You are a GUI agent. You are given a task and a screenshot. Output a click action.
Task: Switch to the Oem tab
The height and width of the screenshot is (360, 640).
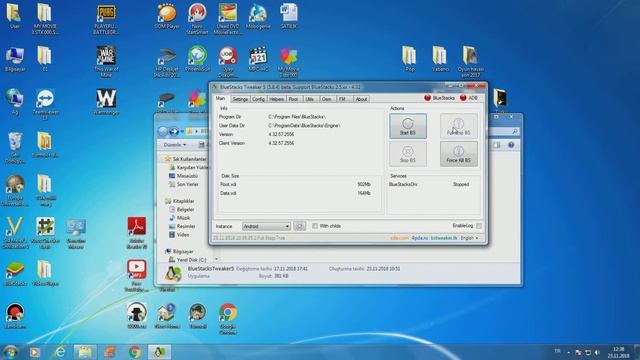coord(327,99)
